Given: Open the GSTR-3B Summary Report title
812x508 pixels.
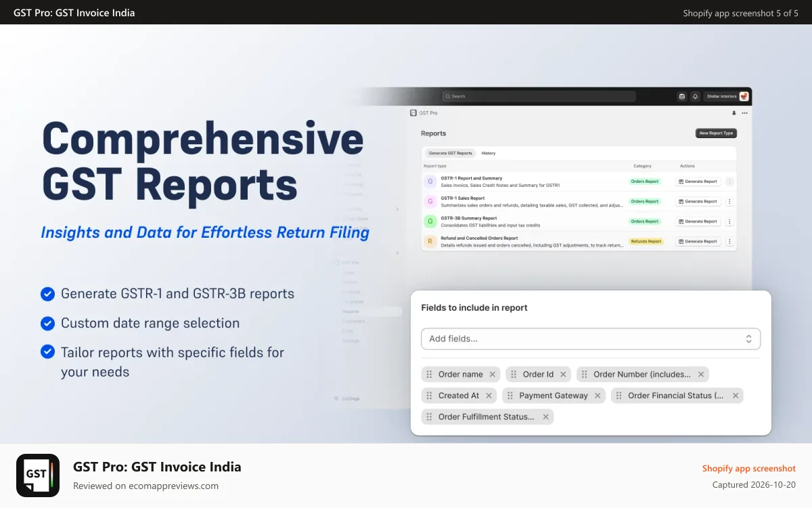Looking at the screenshot, I should point(469,218).
